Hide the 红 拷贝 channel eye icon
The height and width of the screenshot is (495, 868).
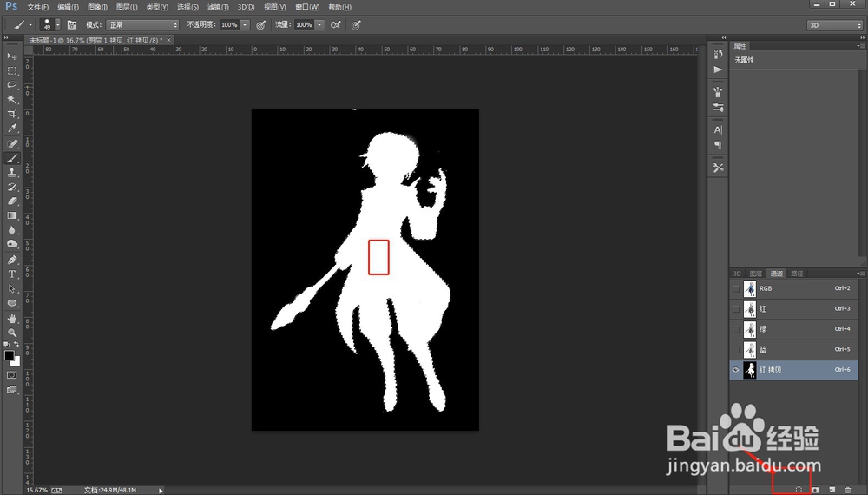[x=736, y=370]
